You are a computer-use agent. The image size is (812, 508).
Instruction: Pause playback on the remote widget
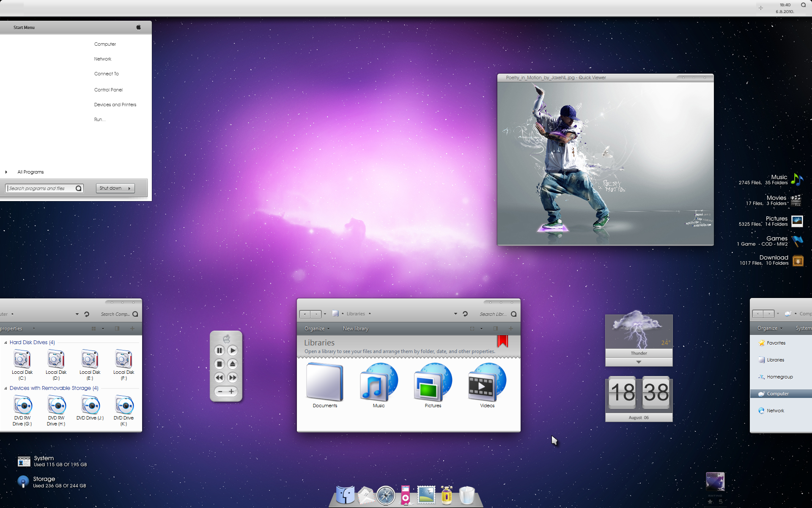219,351
